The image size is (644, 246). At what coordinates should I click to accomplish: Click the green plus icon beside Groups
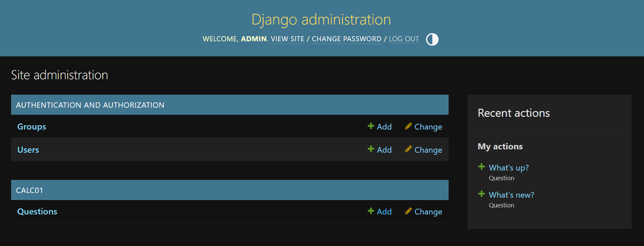[x=371, y=127]
